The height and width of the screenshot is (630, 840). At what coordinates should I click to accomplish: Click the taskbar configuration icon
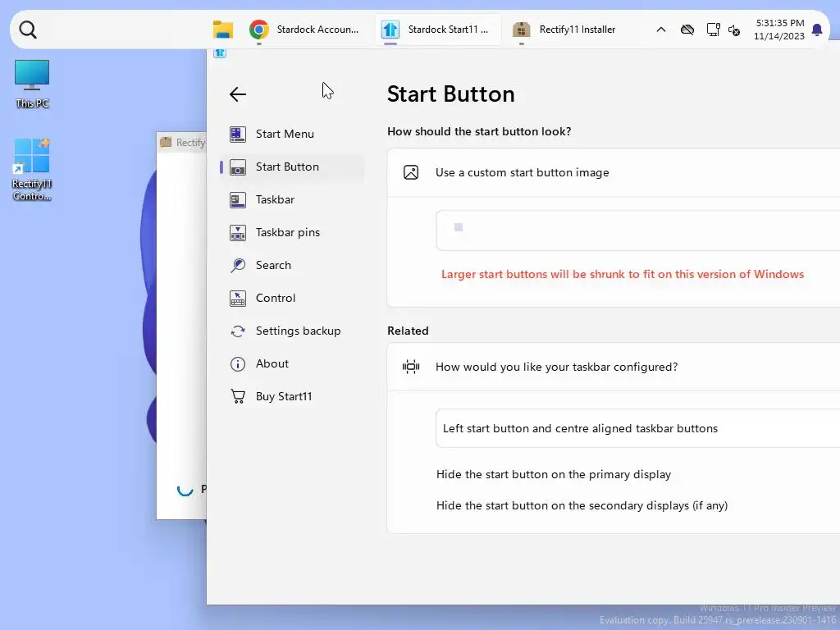coord(411,367)
